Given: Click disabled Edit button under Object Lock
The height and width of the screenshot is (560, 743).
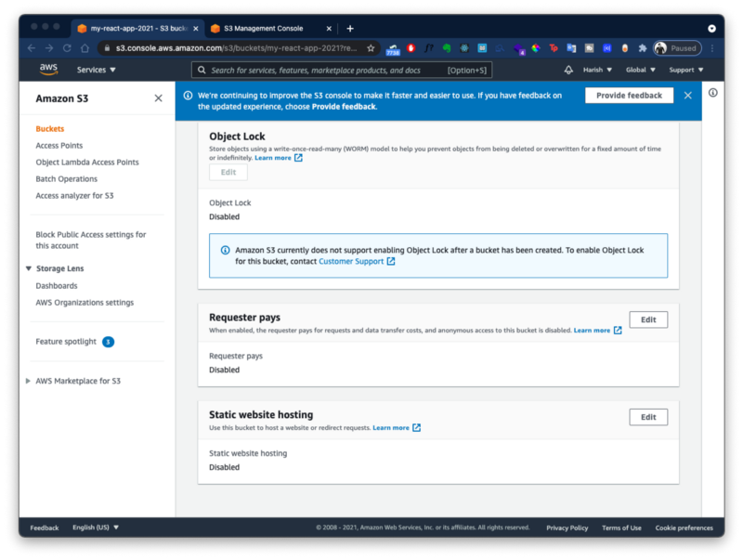Looking at the screenshot, I should click(x=228, y=173).
